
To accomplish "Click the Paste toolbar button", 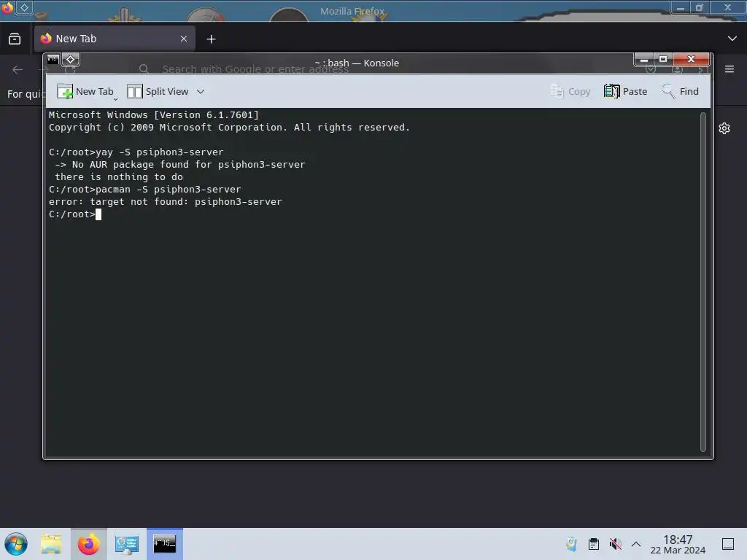I will (x=625, y=91).
